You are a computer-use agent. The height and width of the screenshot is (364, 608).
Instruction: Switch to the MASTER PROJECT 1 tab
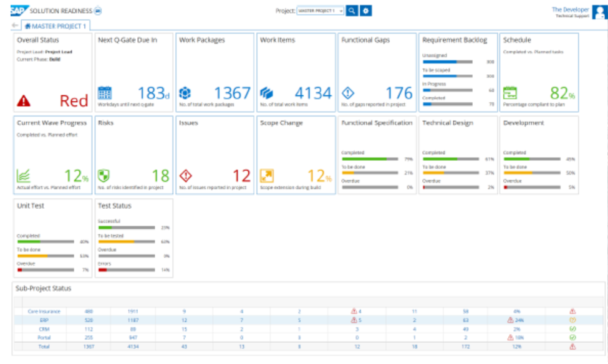pyautogui.click(x=56, y=26)
